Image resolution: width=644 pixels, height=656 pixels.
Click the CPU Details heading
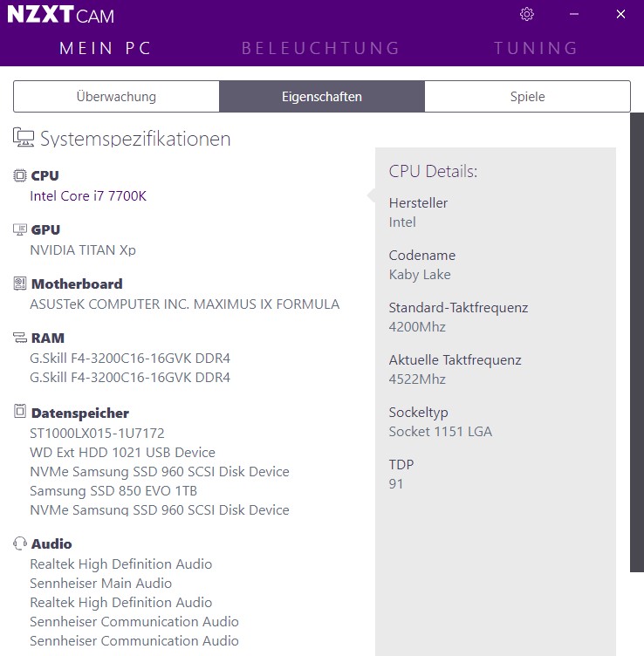(x=433, y=171)
